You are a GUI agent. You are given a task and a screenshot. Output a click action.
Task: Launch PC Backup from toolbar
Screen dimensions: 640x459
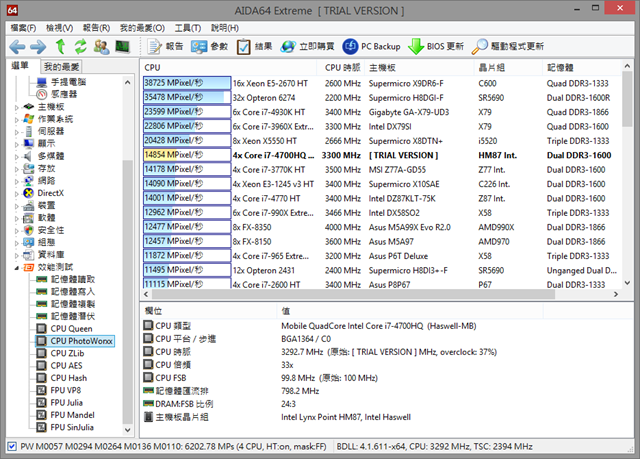(371, 47)
